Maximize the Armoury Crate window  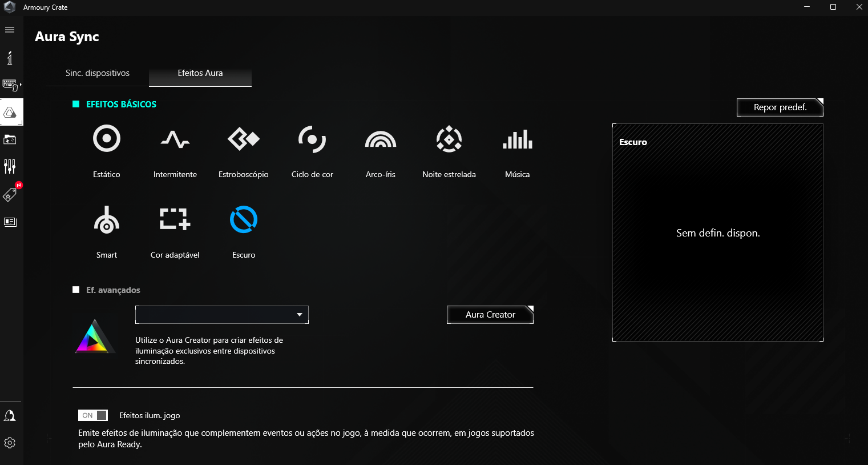[x=833, y=7]
